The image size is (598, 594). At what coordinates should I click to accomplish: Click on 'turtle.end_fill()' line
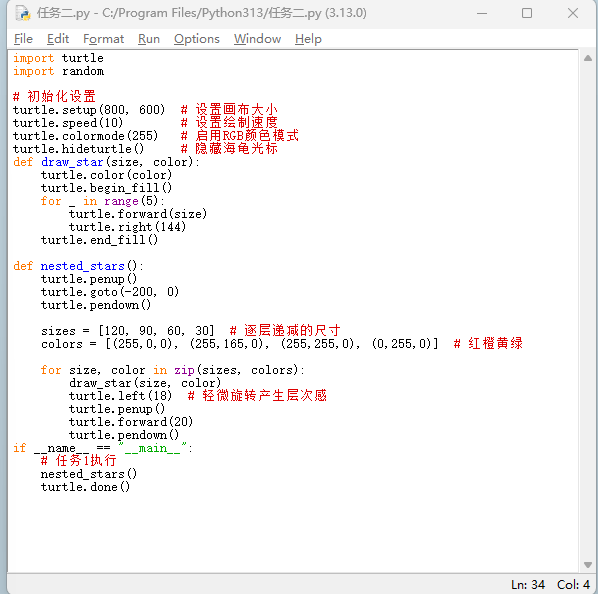(99, 240)
